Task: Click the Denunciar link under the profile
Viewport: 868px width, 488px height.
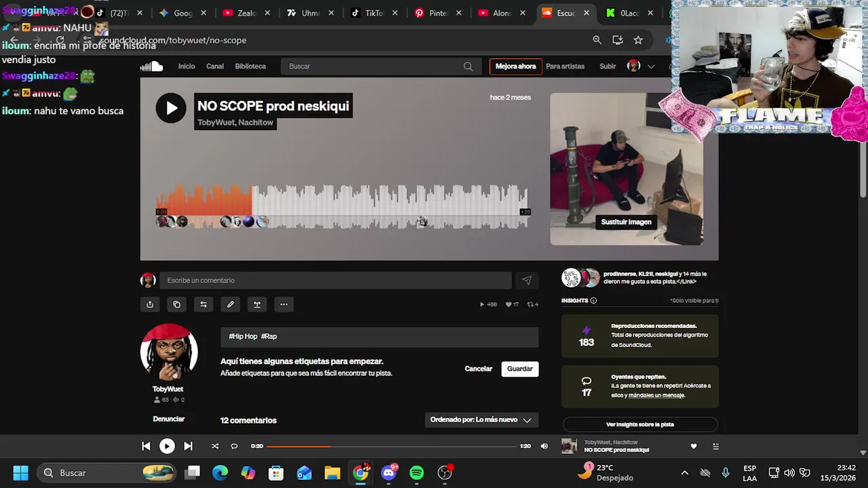Action: [169, 419]
